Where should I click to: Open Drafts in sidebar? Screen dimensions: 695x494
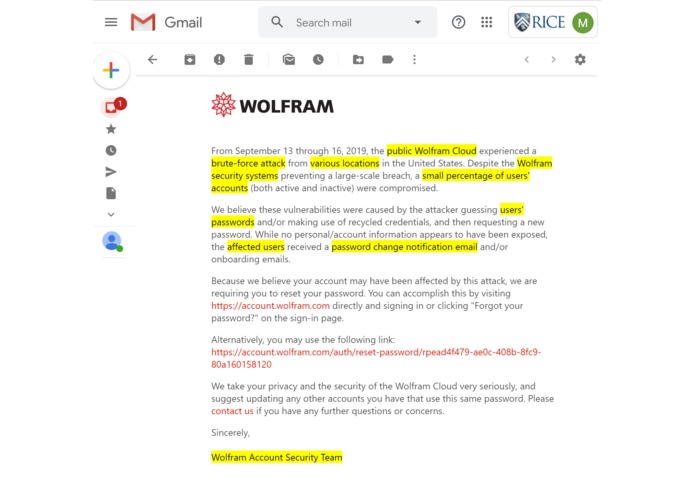tap(111, 193)
